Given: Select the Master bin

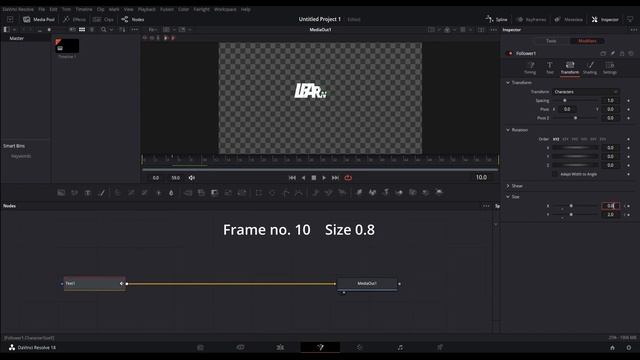Looking at the screenshot, I should point(17,38).
